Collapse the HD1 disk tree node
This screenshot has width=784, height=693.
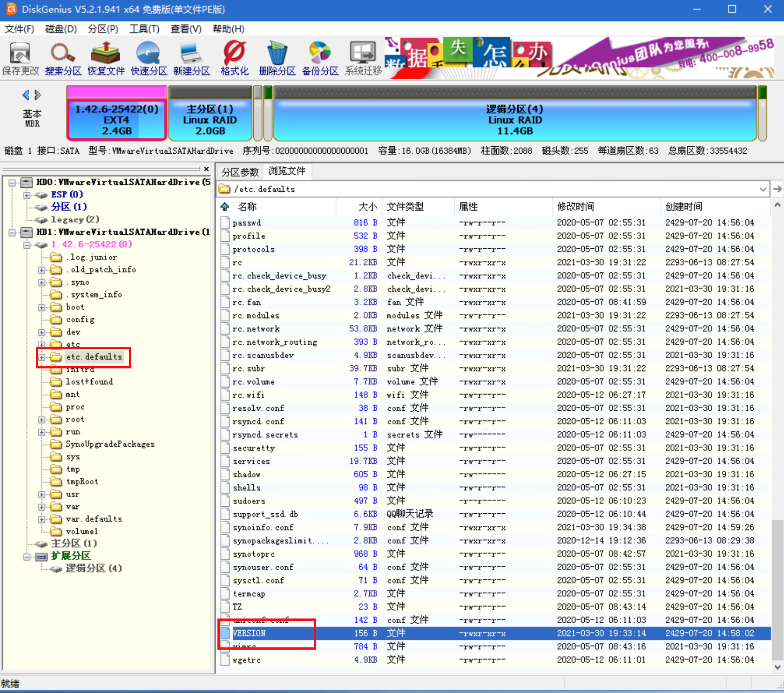click(12, 232)
